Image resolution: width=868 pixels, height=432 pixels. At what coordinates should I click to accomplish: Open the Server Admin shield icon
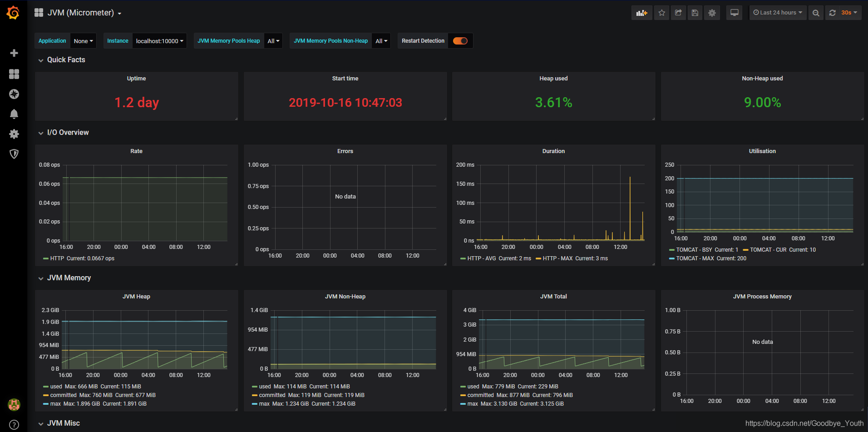click(14, 154)
